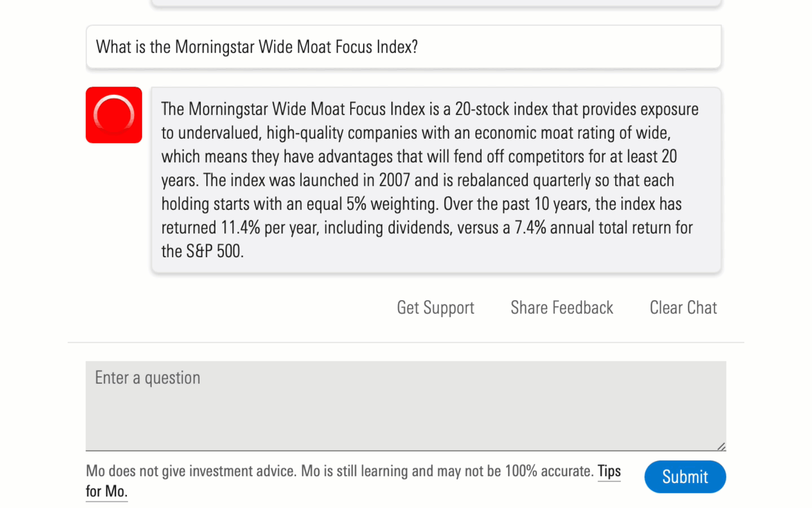812x508 pixels.
Task: Clear Chat to reset the conversation
Action: pyautogui.click(x=683, y=308)
